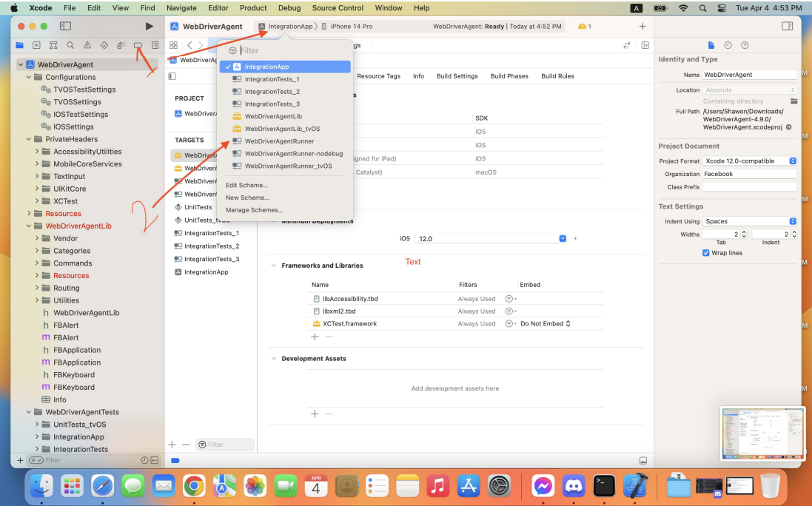The image size is (812, 506).
Task: Collapse the Development Assets section
Action: point(274,359)
